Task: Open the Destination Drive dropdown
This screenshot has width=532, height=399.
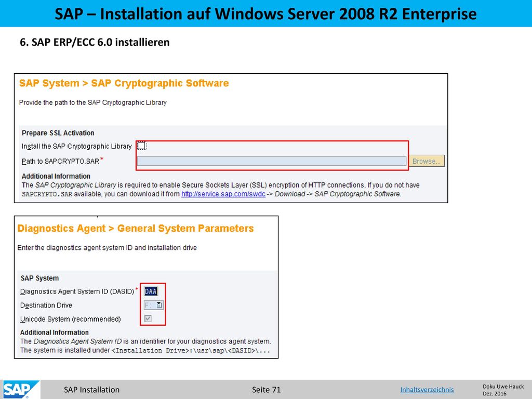Action: click(154, 305)
